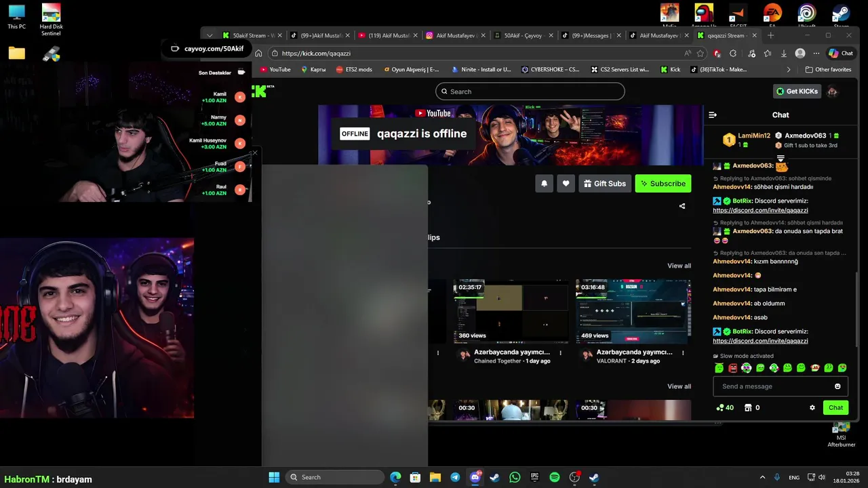This screenshot has width=868, height=488.
Task: Open the browser tab list dropdown arrow
Action: tap(210, 35)
